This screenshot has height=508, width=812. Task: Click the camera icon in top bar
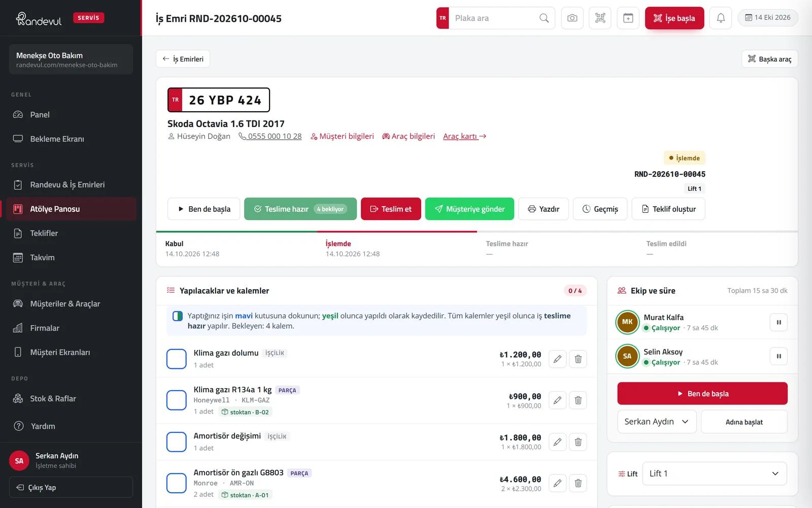click(572, 18)
